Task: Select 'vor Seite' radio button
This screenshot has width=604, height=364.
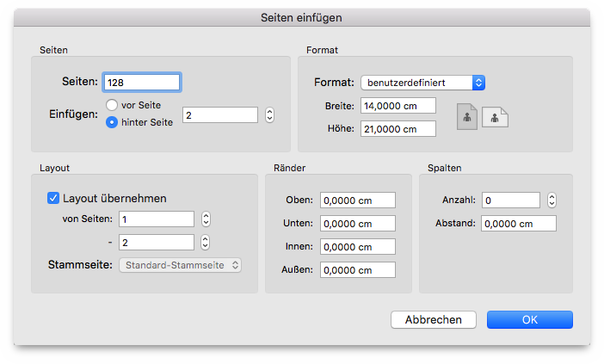Action: click(112, 105)
